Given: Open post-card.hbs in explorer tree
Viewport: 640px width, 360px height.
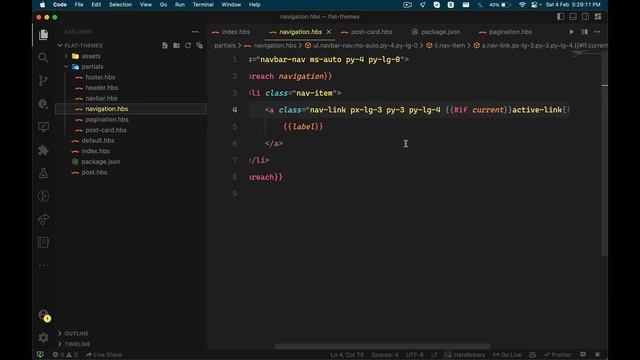Looking at the screenshot, I should point(106,130).
